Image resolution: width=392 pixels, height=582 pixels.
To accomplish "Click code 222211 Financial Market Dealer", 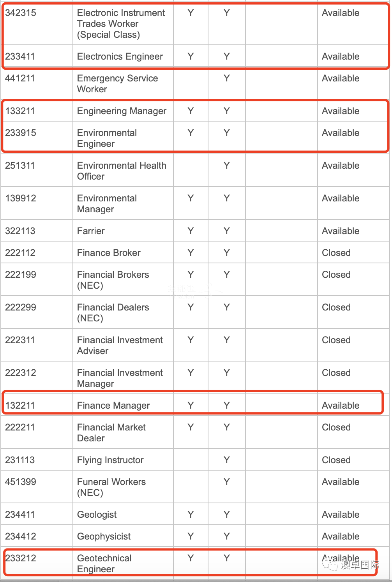I will [20, 427].
